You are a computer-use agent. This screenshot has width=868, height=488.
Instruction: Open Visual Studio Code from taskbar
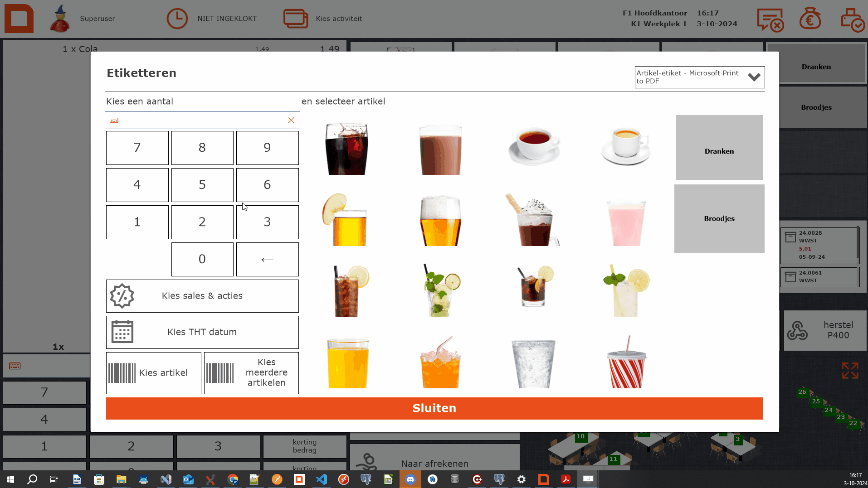322,479
